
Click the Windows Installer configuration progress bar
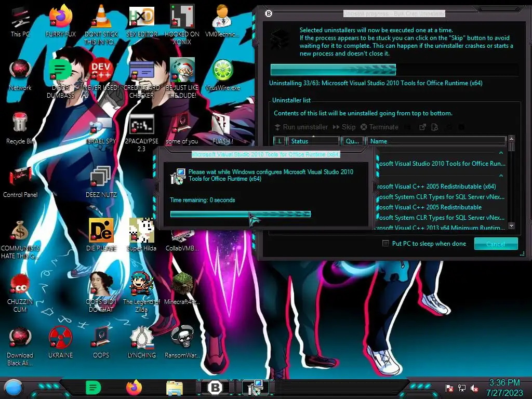click(x=241, y=214)
